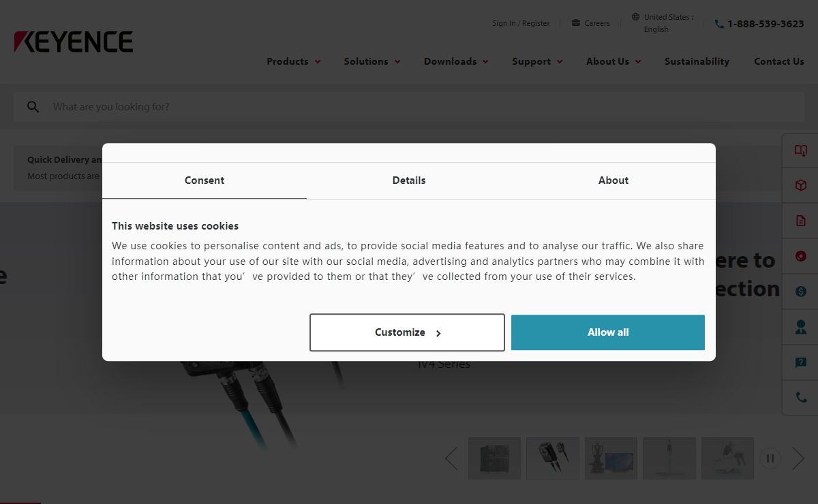
Task: Open the catalog download book icon in sidebar
Action: [801, 151]
